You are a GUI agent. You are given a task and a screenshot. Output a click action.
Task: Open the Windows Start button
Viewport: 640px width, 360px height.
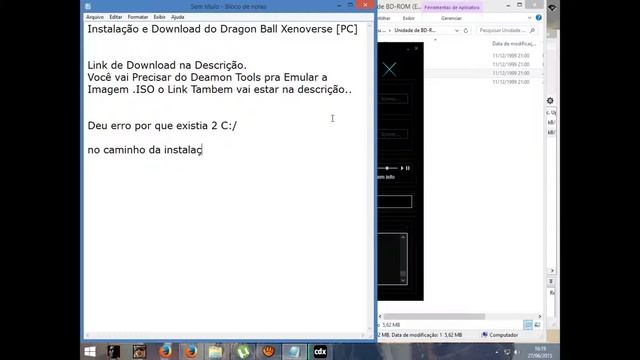[90, 351]
